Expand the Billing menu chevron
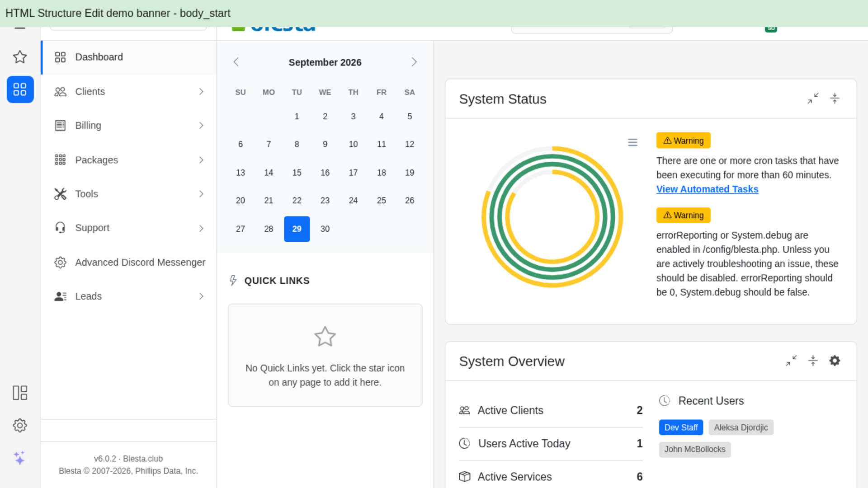 (201, 126)
